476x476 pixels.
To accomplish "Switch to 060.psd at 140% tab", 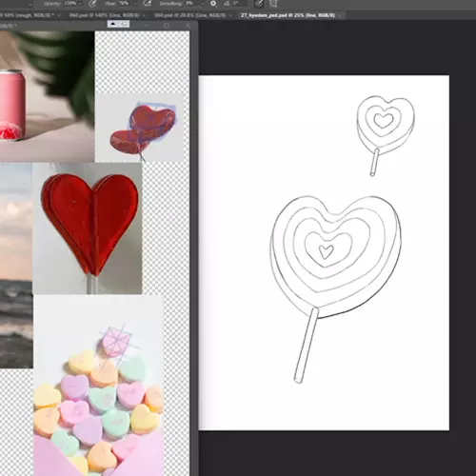I will [x=104, y=15].
